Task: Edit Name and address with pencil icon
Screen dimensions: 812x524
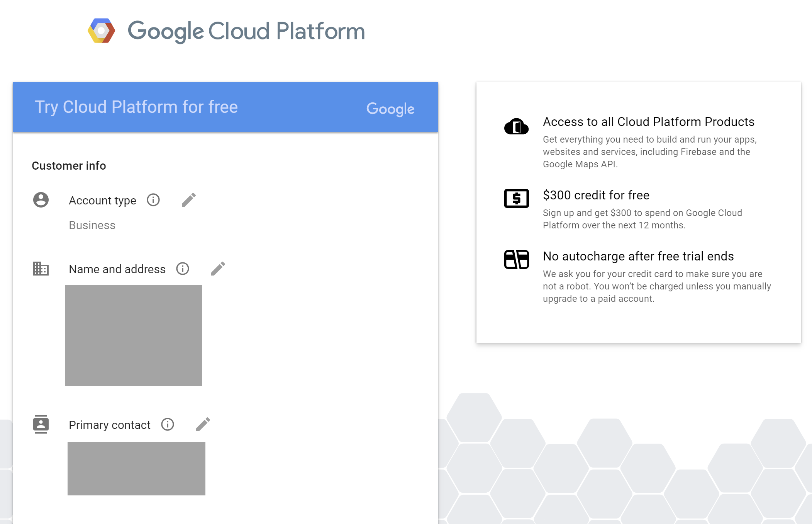Action: click(218, 269)
